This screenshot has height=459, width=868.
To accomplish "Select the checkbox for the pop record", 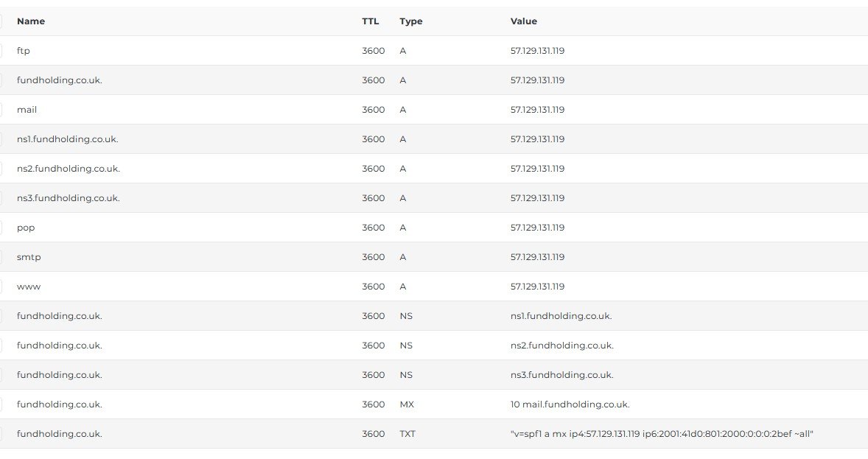I will pos(0,228).
